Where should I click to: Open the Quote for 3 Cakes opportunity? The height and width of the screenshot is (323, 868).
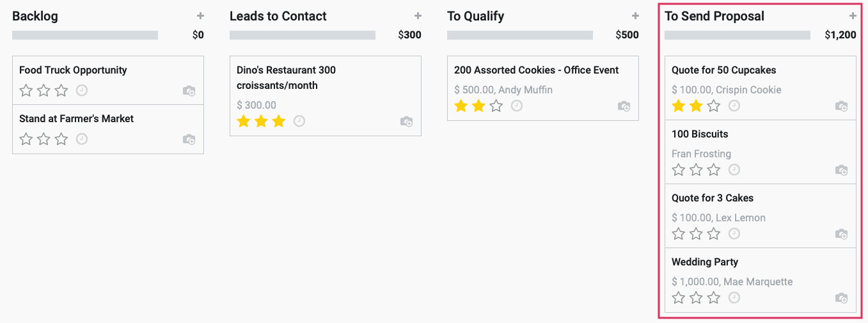(x=761, y=216)
